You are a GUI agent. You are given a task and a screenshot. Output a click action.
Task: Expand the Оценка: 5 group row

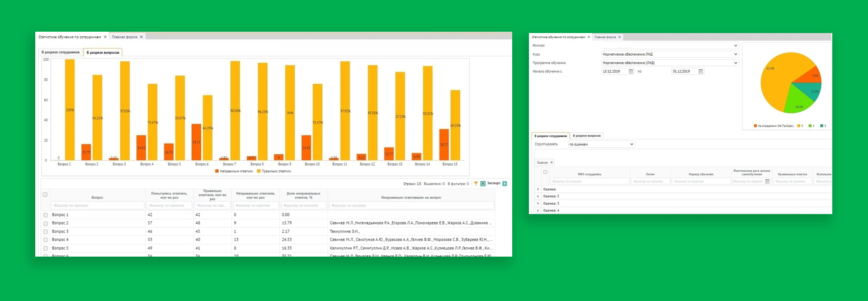(538, 196)
